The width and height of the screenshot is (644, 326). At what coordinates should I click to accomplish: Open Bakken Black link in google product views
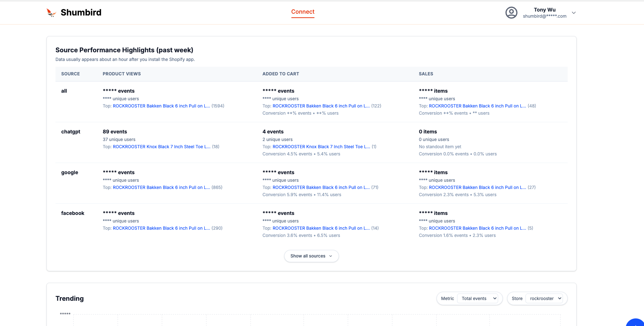pos(161,187)
